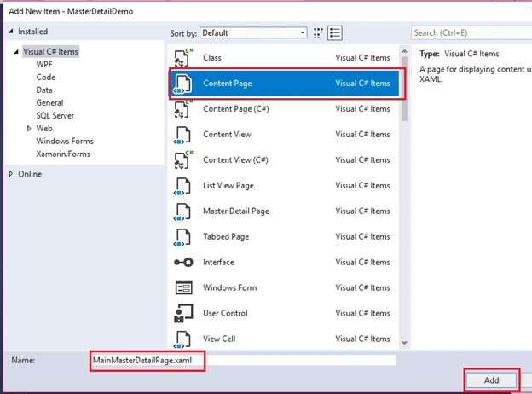The width and height of the screenshot is (532, 394).
Task: Click the Name field with MainMasterDetailPage.xaml
Action: [x=243, y=361]
